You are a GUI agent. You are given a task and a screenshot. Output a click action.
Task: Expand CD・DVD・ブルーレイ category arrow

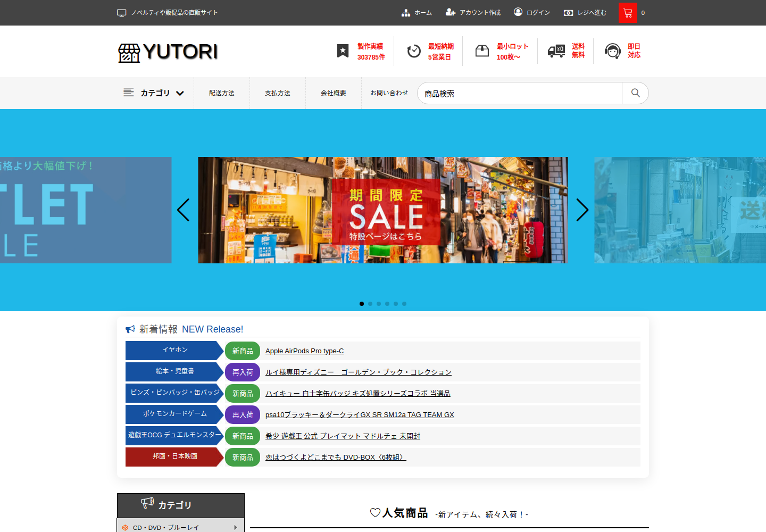click(236, 528)
